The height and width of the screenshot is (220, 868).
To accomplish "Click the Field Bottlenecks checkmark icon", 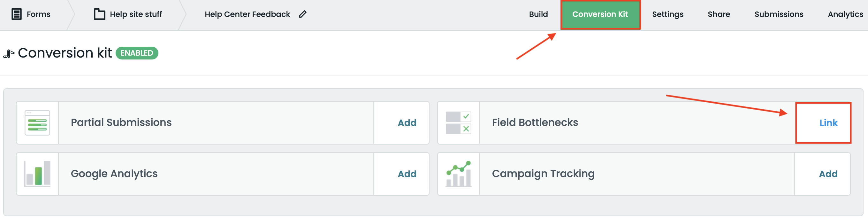I will [458, 122].
